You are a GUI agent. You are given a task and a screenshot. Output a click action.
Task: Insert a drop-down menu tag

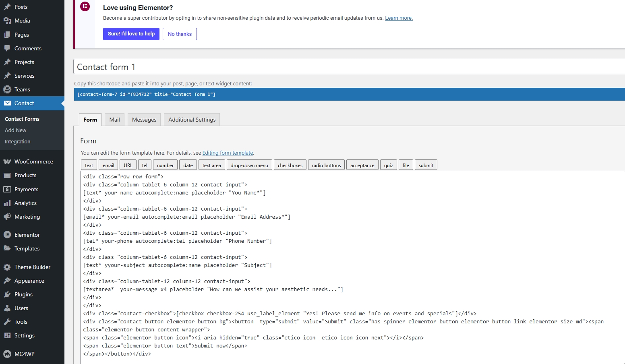click(x=249, y=165)
